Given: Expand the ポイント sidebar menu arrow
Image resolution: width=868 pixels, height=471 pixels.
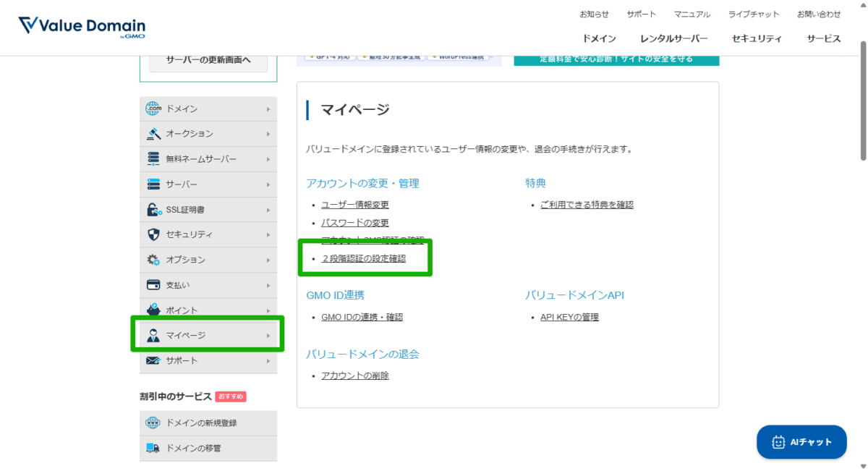Looking at the screenshot, I should pos(268,310).
